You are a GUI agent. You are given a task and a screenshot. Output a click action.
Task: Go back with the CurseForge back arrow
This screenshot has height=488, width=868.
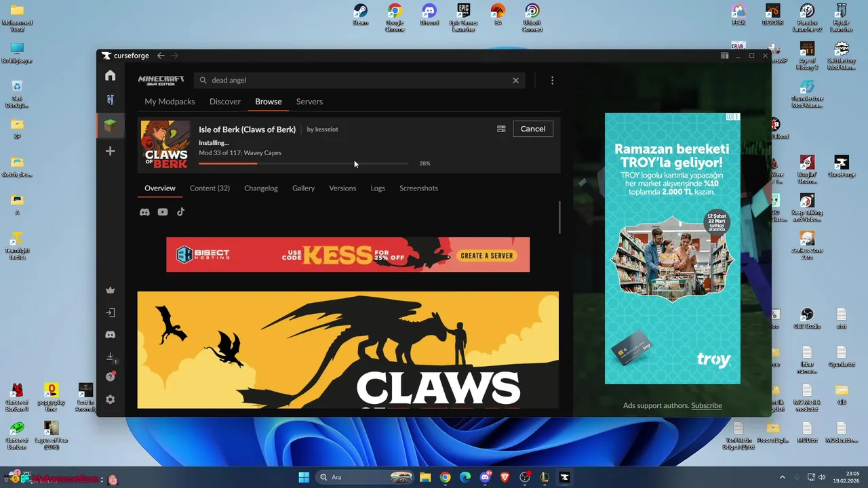tap(161, 56)
